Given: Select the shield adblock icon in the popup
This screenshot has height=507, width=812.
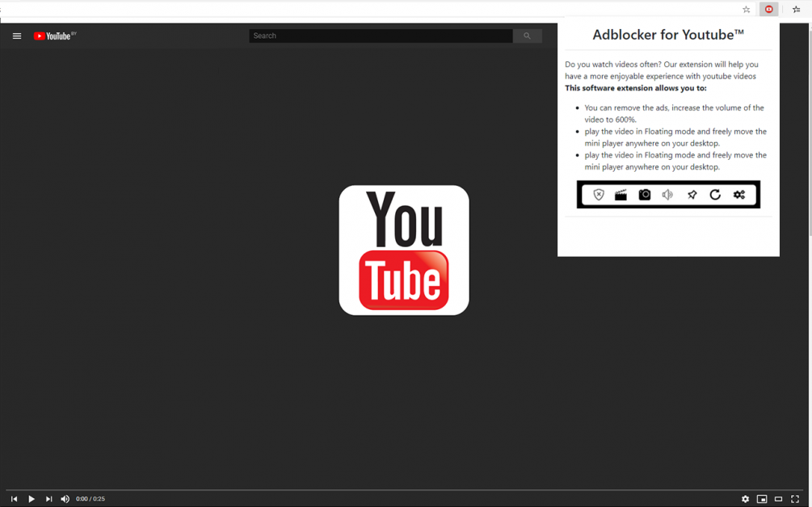Looking at the screenshot, I should pyautogui.click(x=598, y=195).
